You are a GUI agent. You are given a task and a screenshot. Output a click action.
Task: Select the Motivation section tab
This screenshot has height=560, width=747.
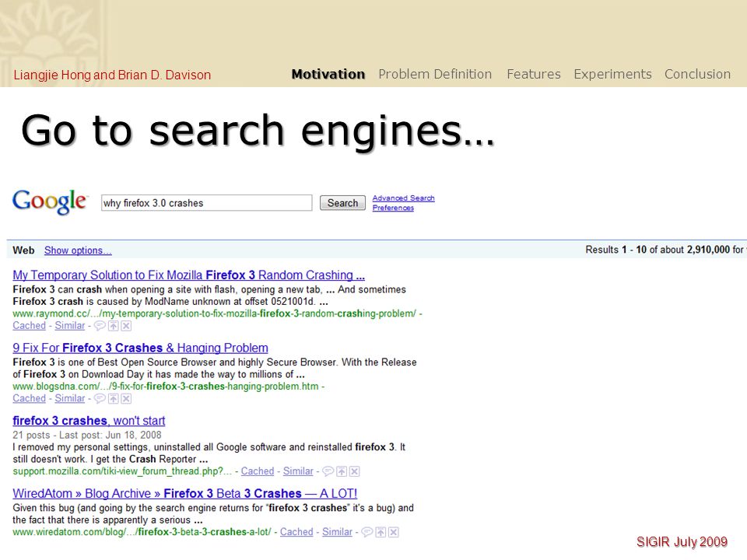coord(328,75)
